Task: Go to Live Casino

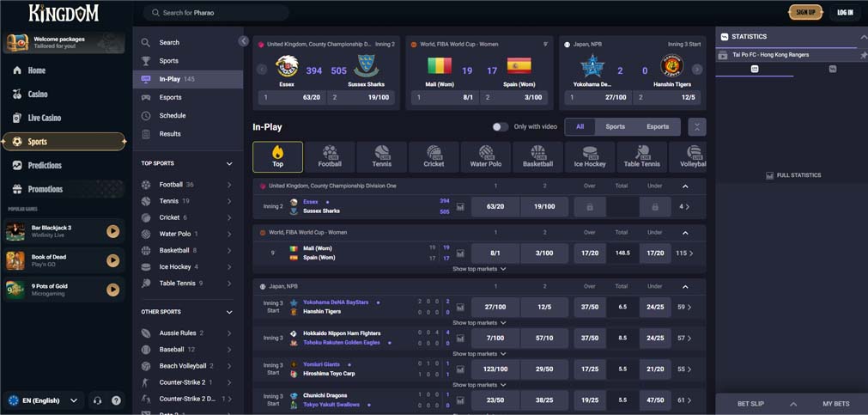Action: pos(45,118)
